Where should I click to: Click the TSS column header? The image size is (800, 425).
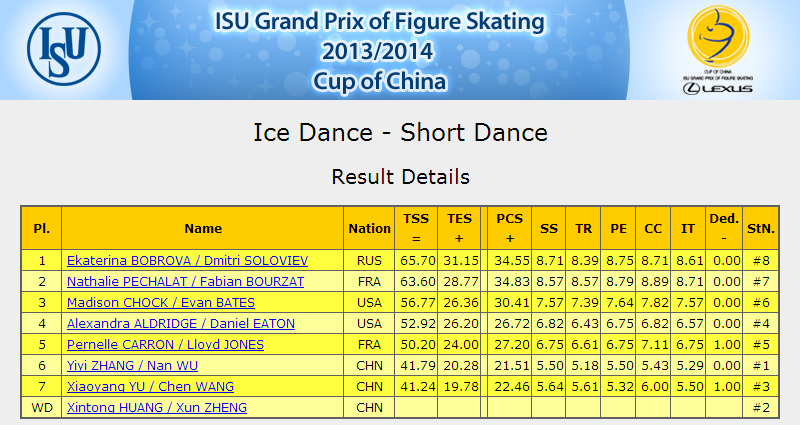[416, 228]
